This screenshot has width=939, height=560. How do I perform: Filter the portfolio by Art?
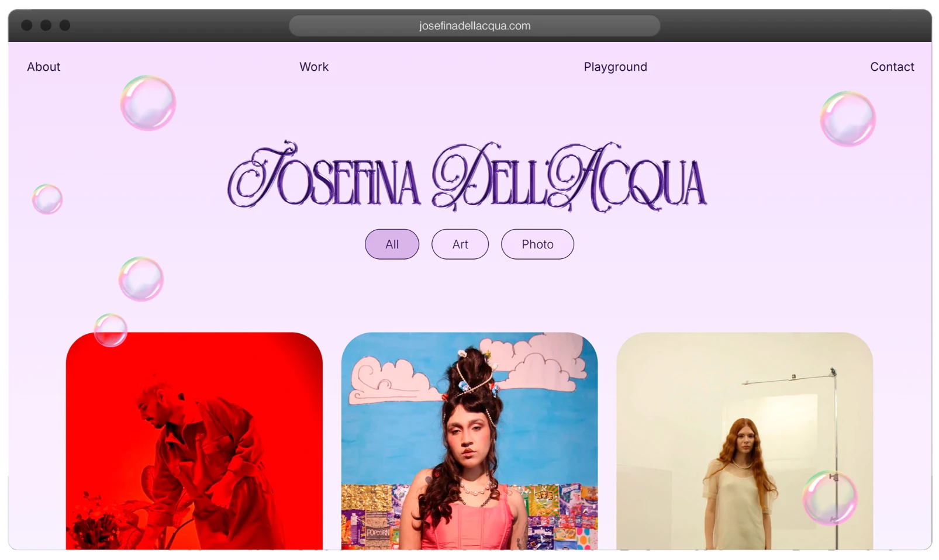coord(460,244)
